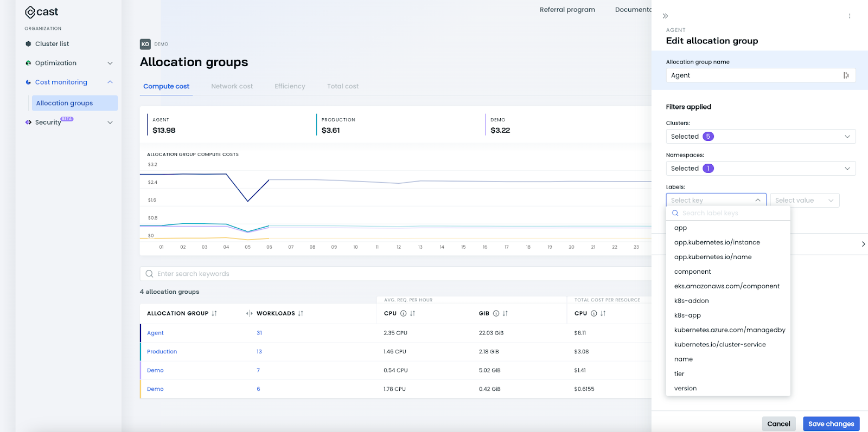Sort by Workloads column
This screenshot has height=432, width=868.
(x=301, y=313)
